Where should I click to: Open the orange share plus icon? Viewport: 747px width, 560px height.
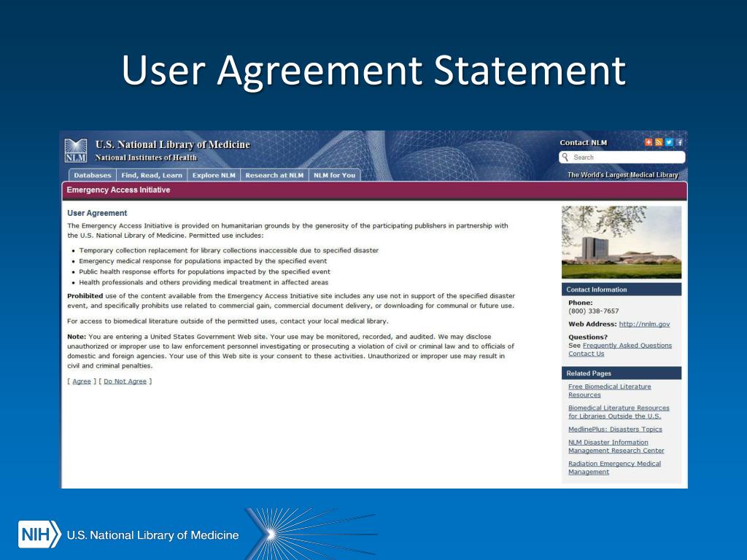pos(649,142)
